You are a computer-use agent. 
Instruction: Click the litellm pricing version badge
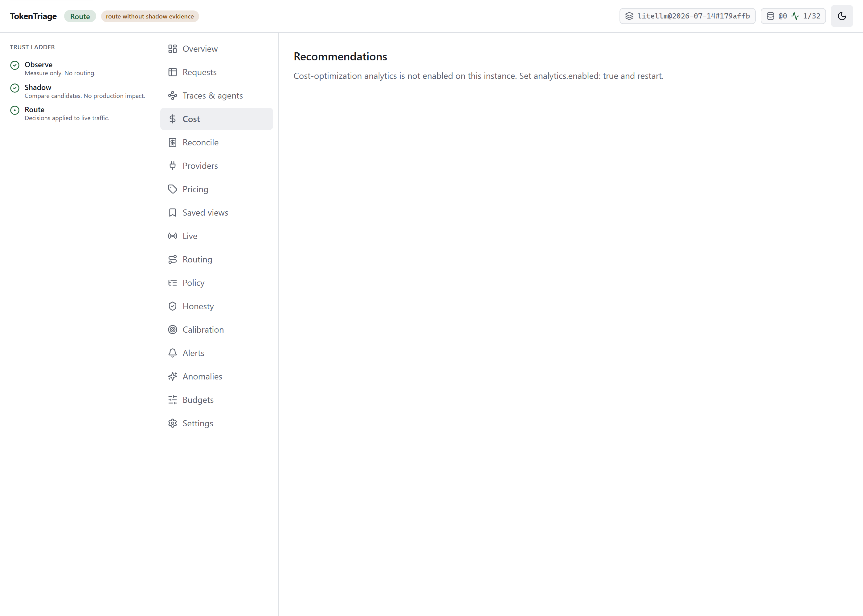687,16
